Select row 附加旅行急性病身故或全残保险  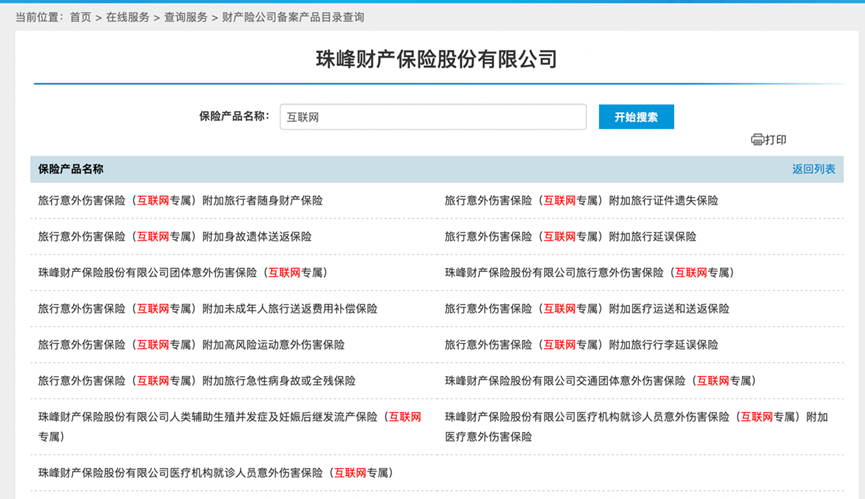[x=197, y=380]
